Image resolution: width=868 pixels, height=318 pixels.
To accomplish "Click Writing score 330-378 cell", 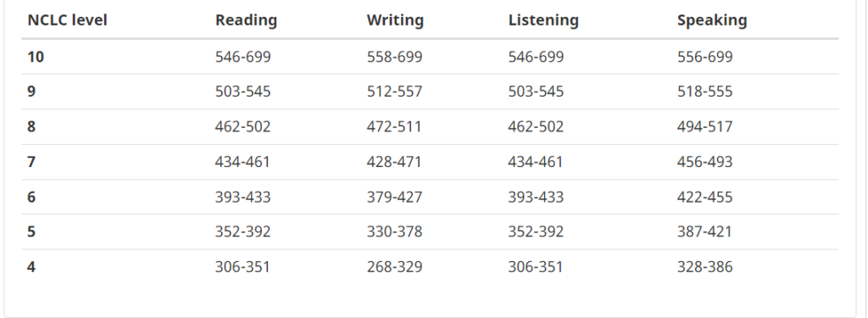I will (x=394, y=232).
